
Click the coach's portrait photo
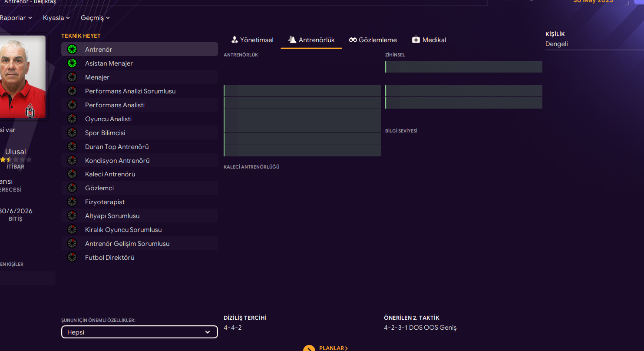(23, 77)
